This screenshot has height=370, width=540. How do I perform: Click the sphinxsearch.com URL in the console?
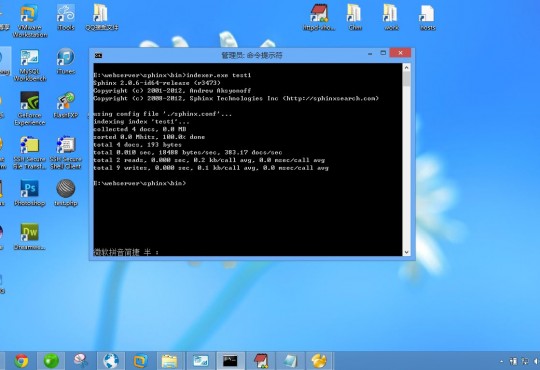(331, 98)
